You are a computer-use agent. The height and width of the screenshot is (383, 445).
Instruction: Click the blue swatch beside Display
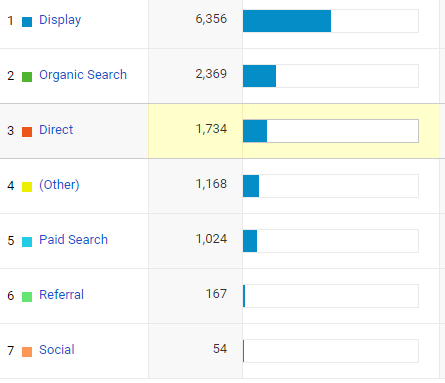[27, 22]
